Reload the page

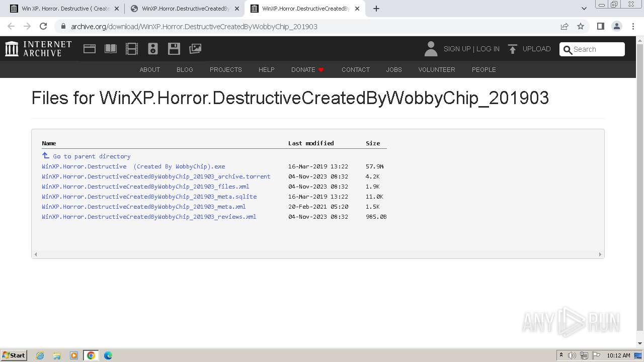(43, 26)
